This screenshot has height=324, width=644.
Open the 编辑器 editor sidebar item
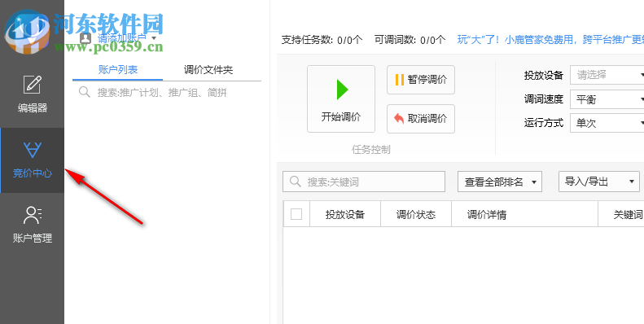coord(32,94)
